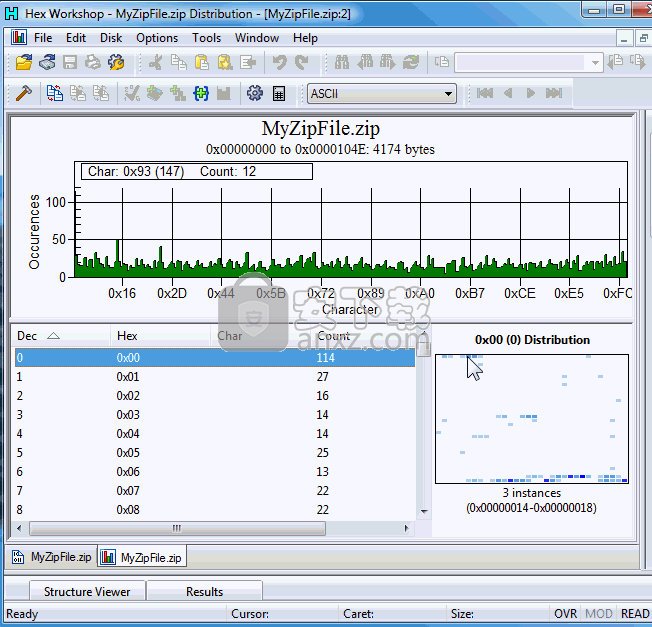Click the previous navigation arrow
The width and height of the screenshot is (652, 627).
[x=508, y=93]
